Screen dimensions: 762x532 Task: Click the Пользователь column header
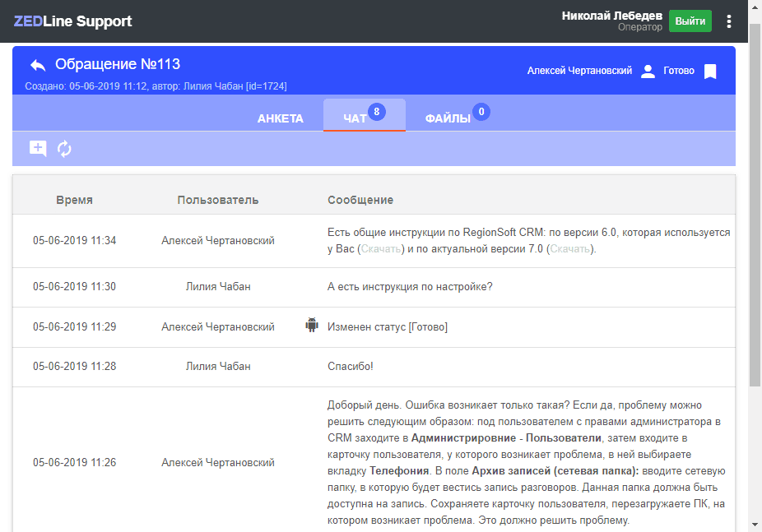[217, 200]
